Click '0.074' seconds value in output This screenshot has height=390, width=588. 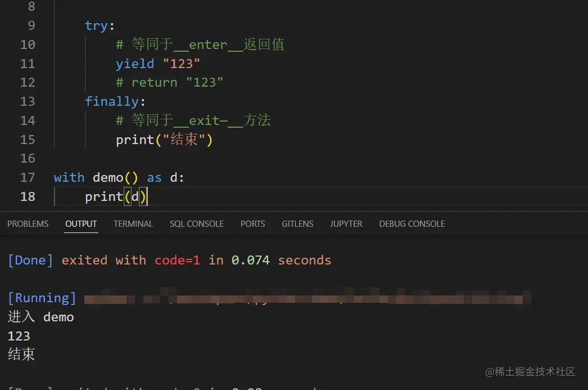(251, 260)
